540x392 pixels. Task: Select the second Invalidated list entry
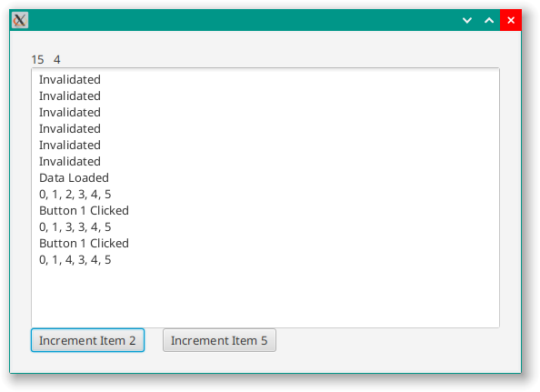[x=265, y=96]
